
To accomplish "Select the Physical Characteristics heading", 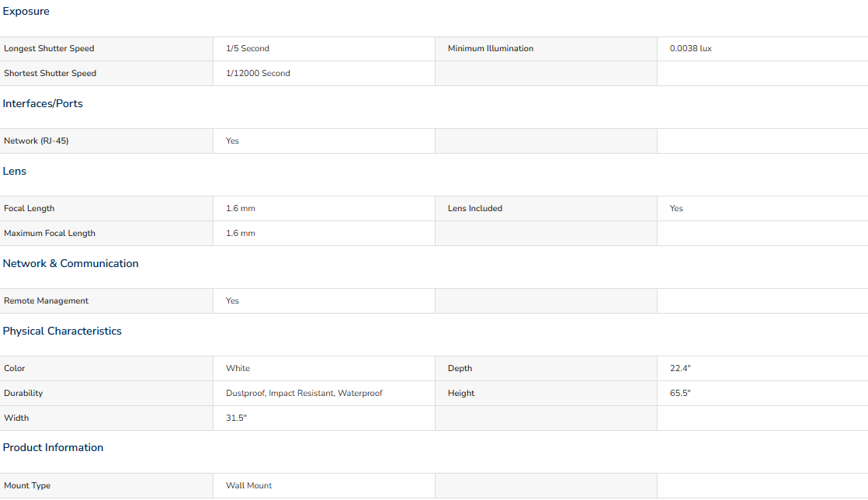I will (62, 331).
